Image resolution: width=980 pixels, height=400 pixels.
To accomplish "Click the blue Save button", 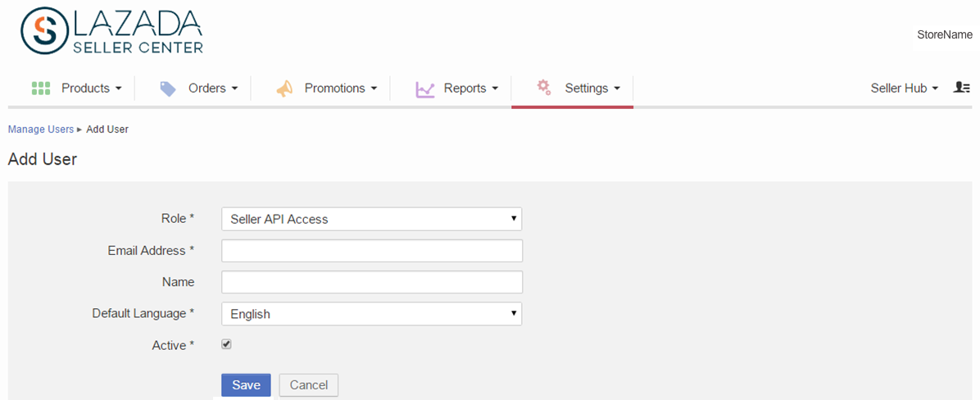I will click(x=247, y=385).
